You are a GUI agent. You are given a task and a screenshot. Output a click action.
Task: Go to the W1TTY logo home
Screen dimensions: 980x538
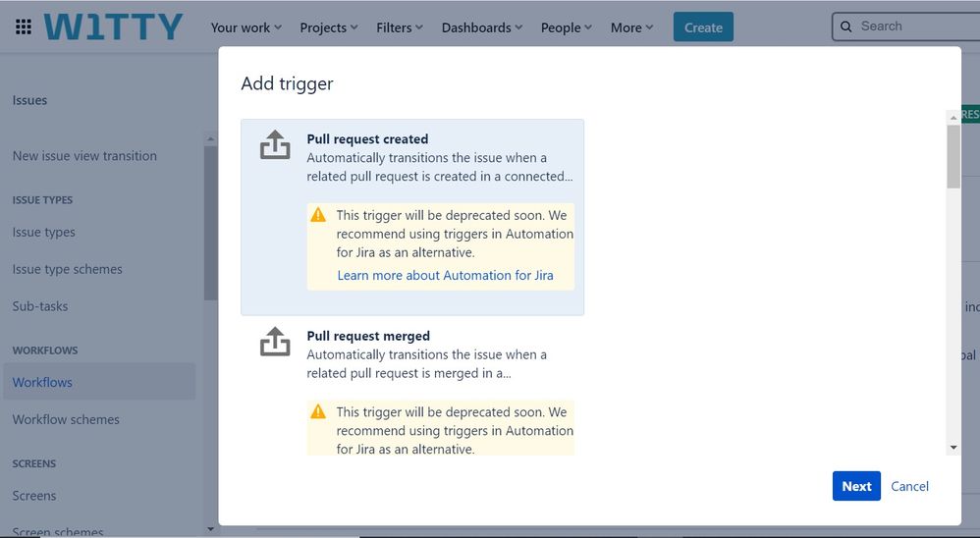[113, 27]
